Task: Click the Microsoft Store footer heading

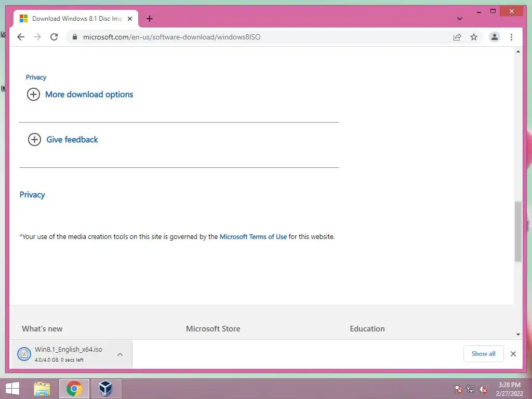Action: tap(213, 329)
